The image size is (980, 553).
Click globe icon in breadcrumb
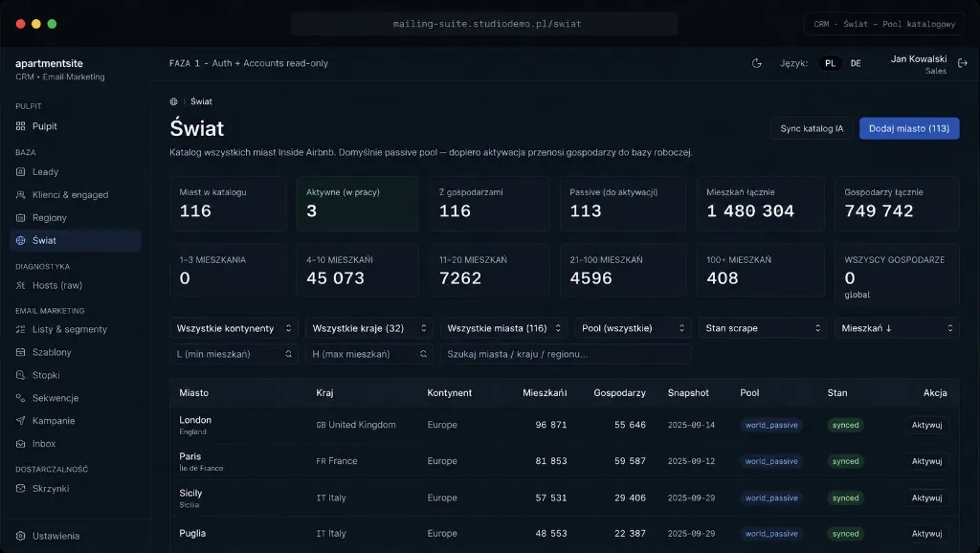tap(174, 101)
